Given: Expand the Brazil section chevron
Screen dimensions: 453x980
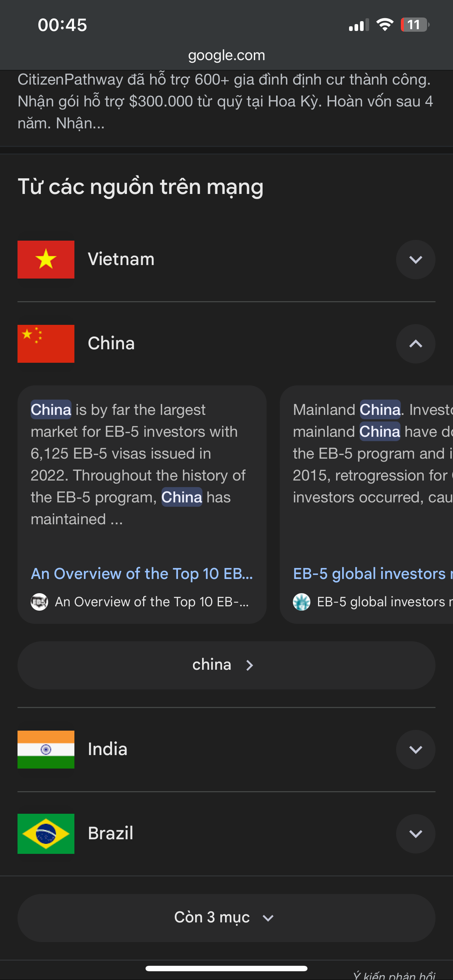Looking at the screenshot, I should pyautogui.click(x=415, y=833).
